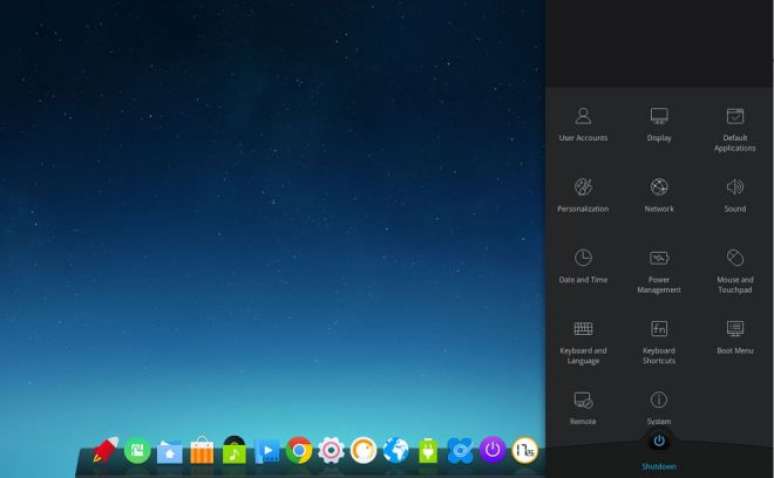Launch Google Chrome from dock

pyautogui.click(x=299, y=450)
